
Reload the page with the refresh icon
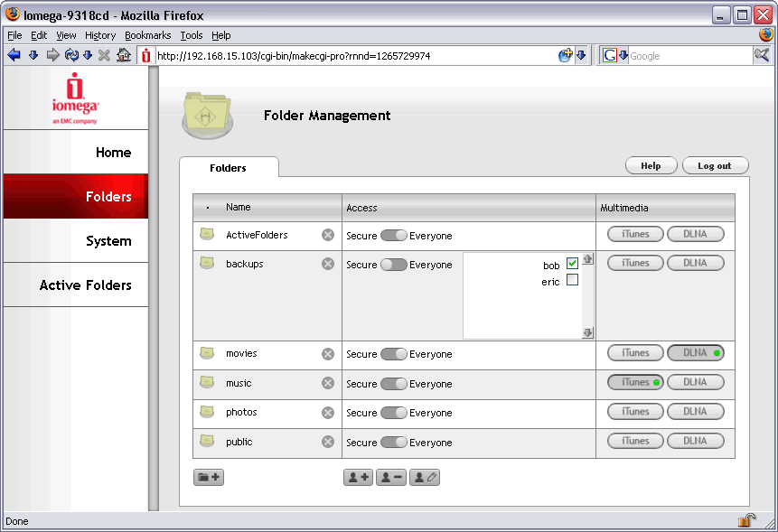pyautogui.click(x=71, y=55)
